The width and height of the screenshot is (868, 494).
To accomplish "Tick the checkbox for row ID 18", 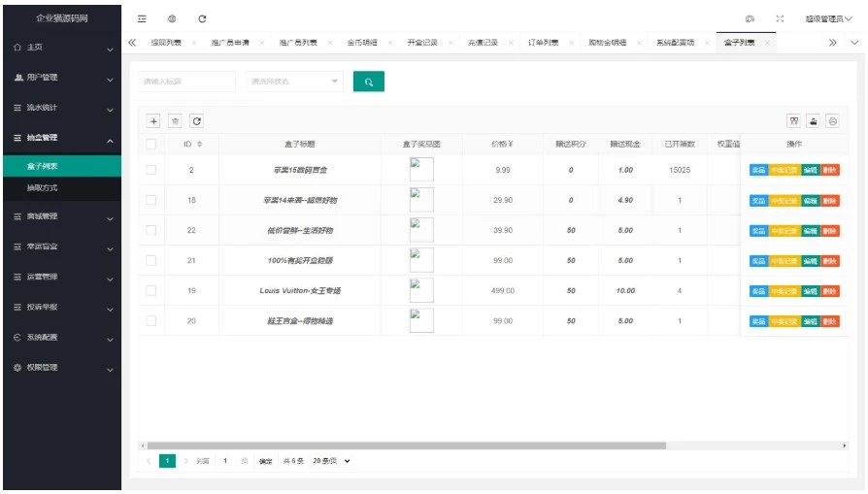I will coord(151,200).
